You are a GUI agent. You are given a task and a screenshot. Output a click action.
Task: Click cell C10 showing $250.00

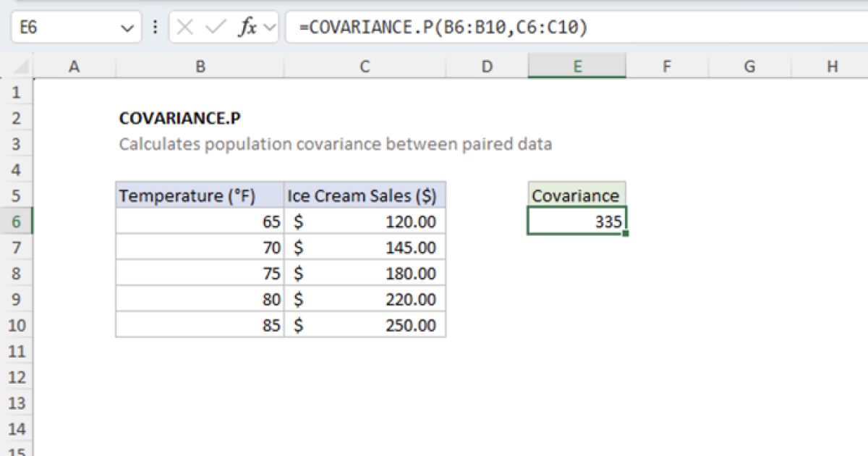[365, 325]
